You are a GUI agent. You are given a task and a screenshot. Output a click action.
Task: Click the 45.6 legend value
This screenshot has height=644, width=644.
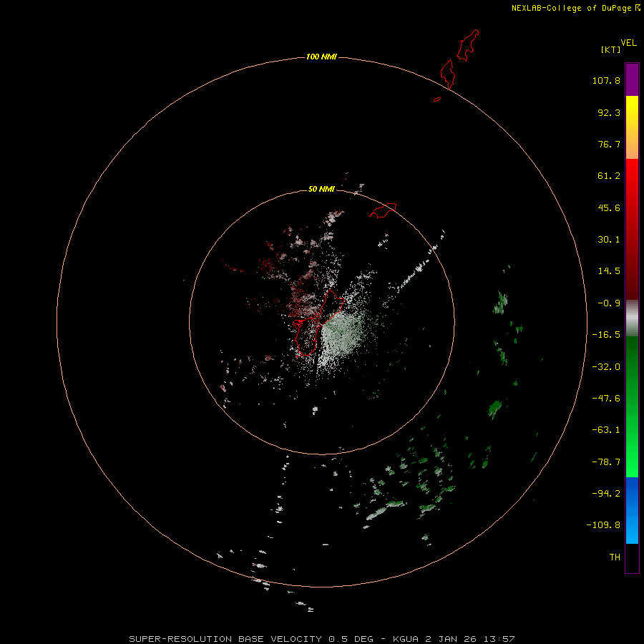click(609, 208)
